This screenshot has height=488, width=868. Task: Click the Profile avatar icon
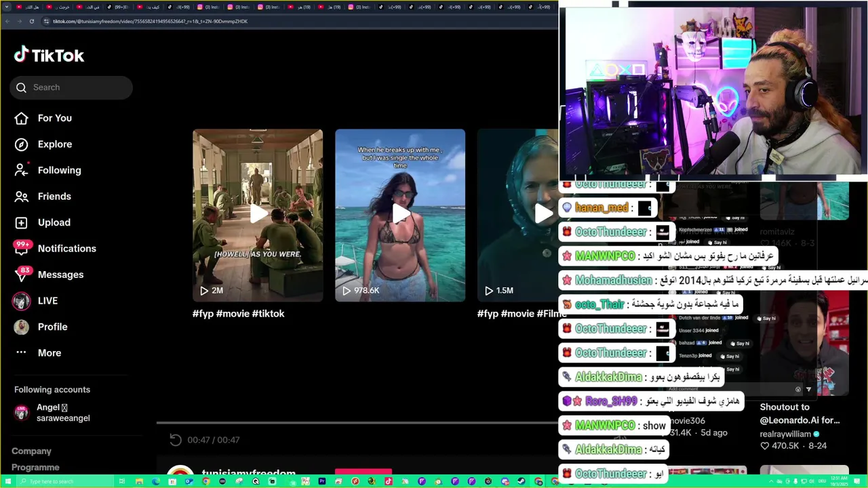(22, 327)
